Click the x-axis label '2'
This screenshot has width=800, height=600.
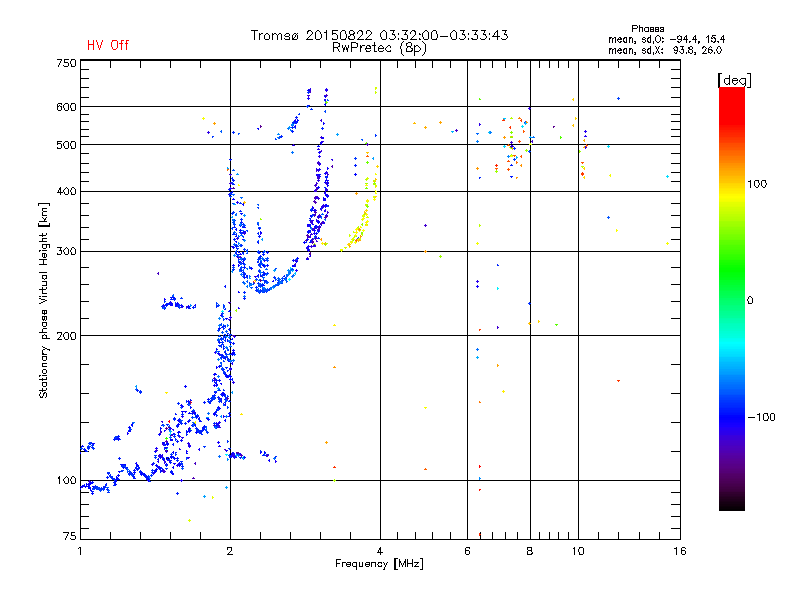[x=230, y=551]
